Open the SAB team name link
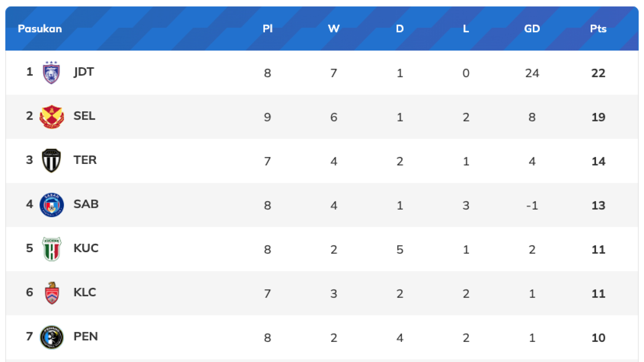This screenshot has width=644, height=362. point(86,204)
